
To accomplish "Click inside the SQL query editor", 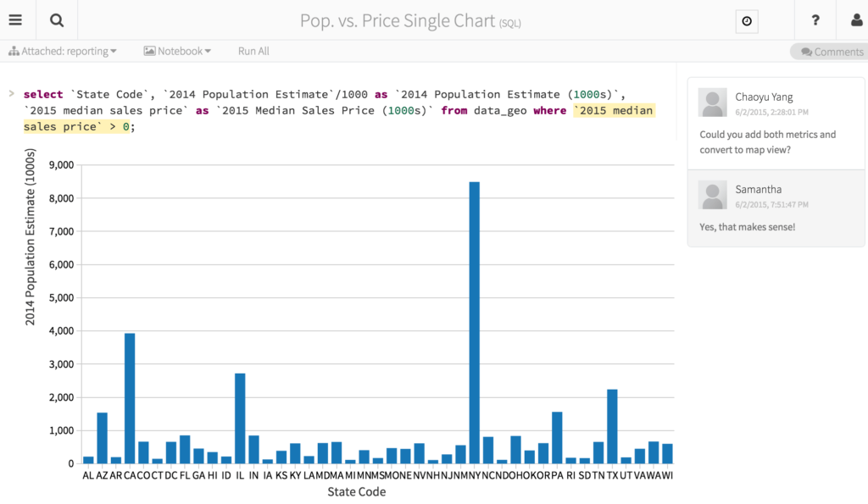I will pos(339,110).
